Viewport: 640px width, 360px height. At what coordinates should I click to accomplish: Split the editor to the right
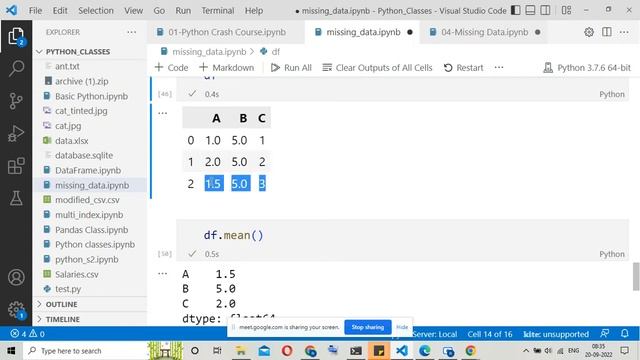607,32
